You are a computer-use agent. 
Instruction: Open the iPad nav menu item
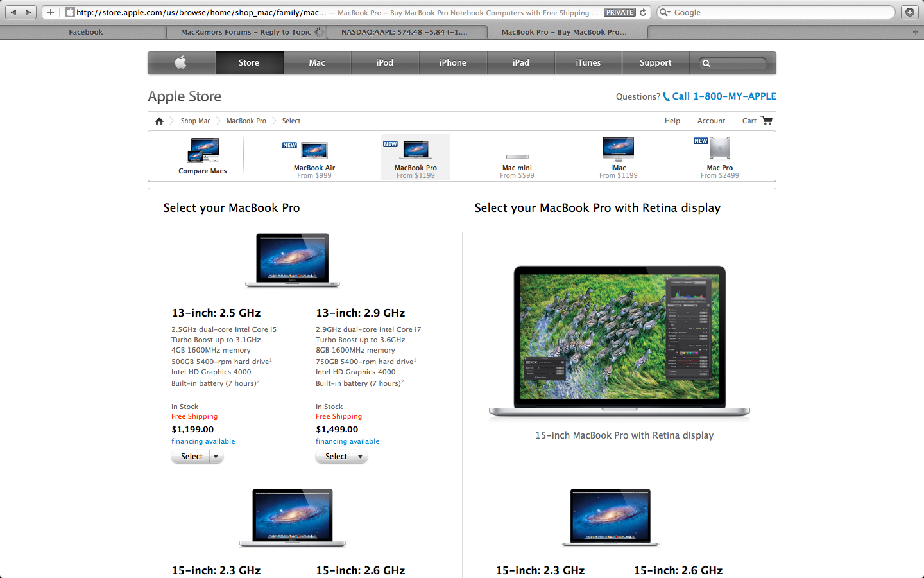521,63
